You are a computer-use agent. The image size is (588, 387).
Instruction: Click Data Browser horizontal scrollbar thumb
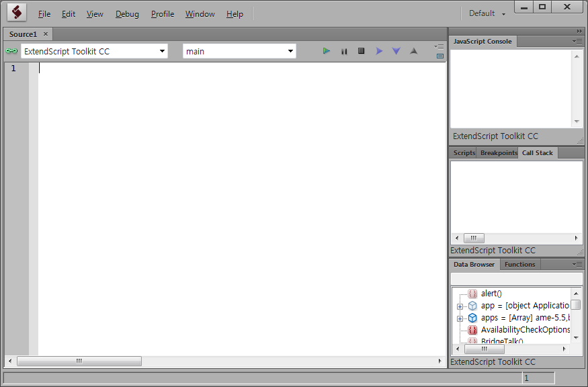(x=484, y=349)
